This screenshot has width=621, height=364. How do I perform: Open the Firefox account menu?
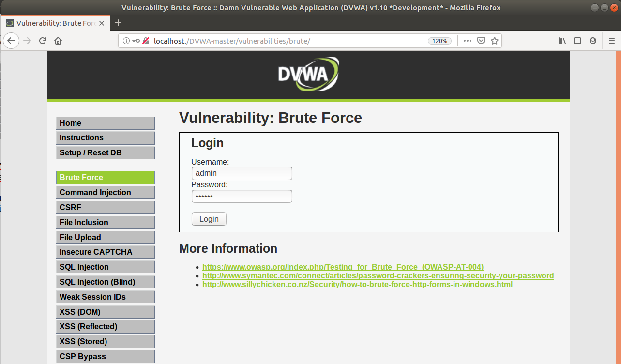593,41
